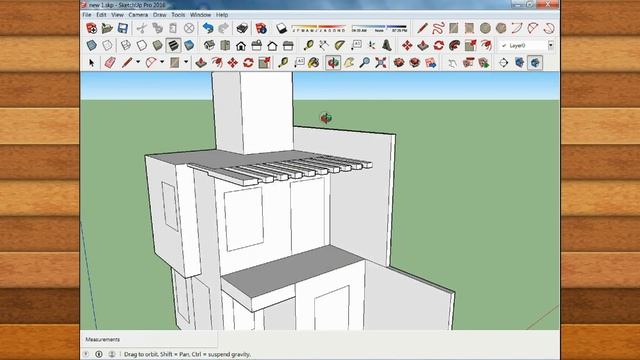Switch to Front view house icon
Image resolution: width=640 pixels, height=360 pixels.
[x=241, y=45]
